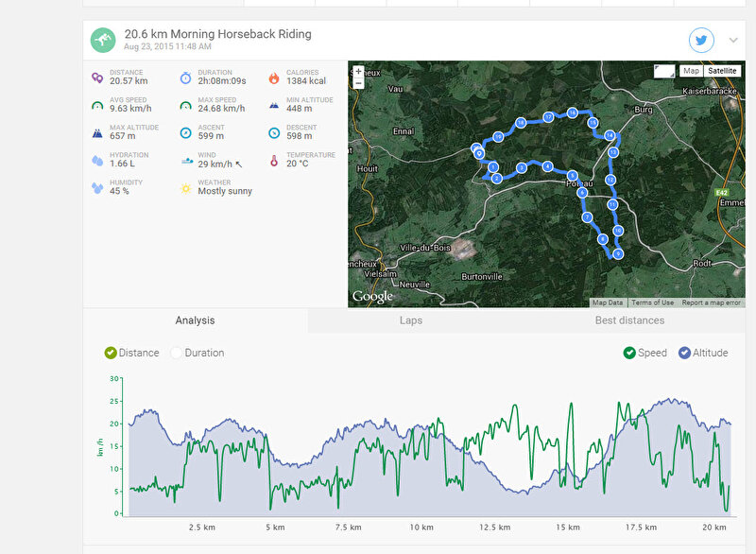
Task: Switch map to Satellite view
Action: pos(722,71)
